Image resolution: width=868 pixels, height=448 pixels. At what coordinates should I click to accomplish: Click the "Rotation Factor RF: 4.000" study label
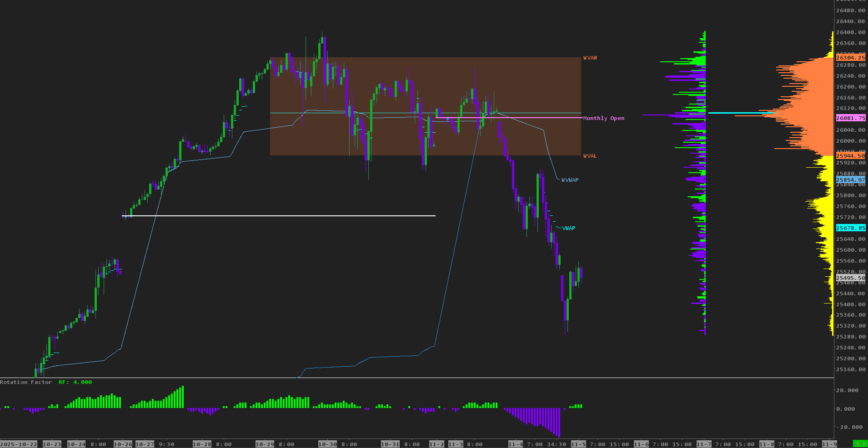tap(45, 382)
